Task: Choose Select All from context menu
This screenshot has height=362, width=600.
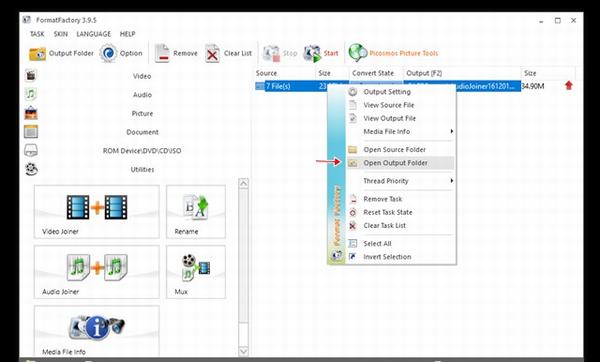Action: pyautogui.click(x=401, y=244)
